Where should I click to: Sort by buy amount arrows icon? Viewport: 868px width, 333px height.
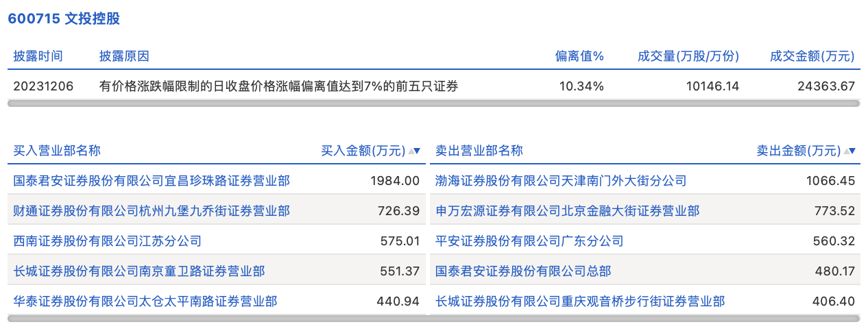tap(415, 151)
